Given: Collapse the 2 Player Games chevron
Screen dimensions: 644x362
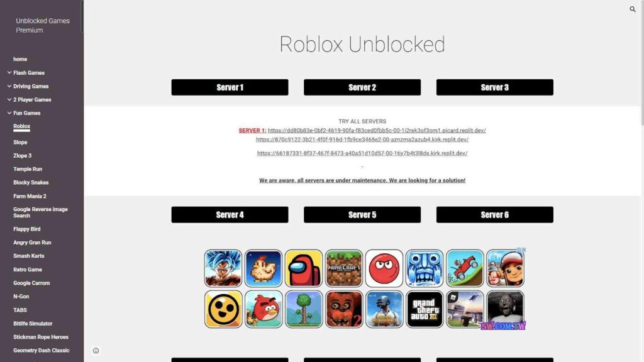Looking at the screenshot, I should click(9, 99).
